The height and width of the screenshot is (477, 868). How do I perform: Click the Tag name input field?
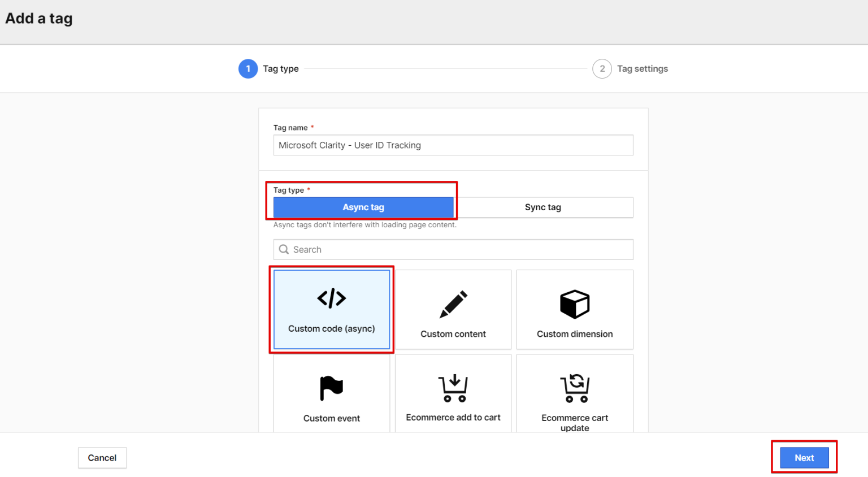453,145
